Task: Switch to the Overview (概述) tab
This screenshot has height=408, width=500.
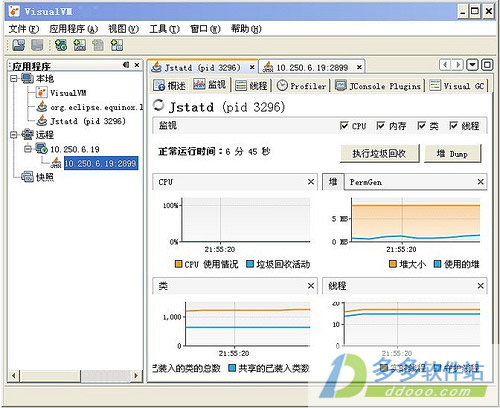Action: 169,86
